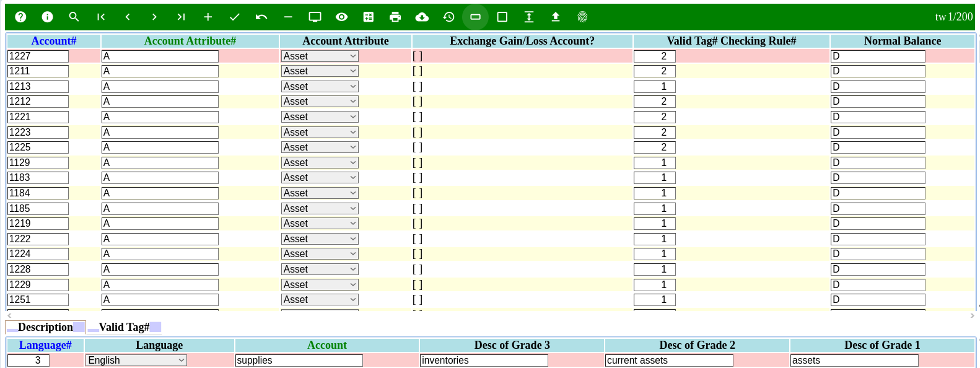980x368 pixels.
Task: Jump to the first record
Action: click(101, 17)
